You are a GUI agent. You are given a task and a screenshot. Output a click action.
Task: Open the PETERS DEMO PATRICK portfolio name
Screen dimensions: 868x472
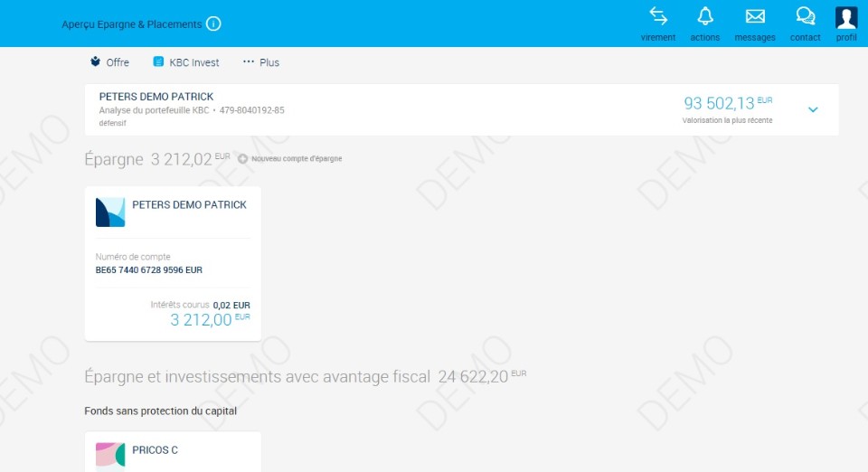[x=156, y=96]
